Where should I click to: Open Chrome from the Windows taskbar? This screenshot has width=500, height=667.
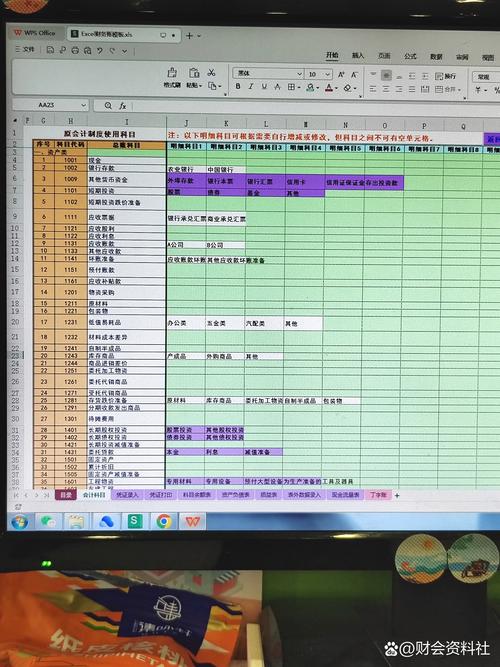pyautogui.click(x=164, y=521)
